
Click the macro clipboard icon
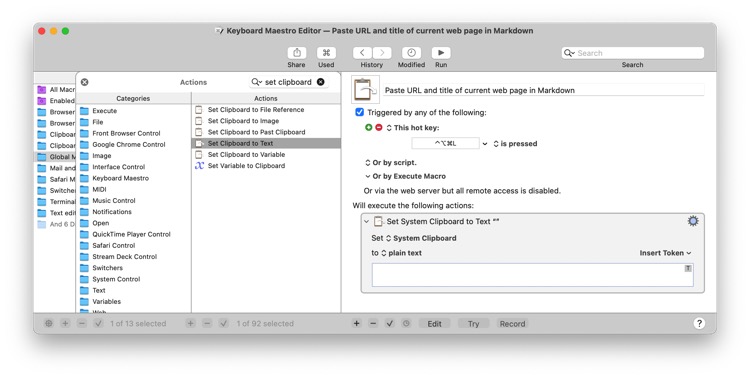pyautogui.click(x=365, y=89)
